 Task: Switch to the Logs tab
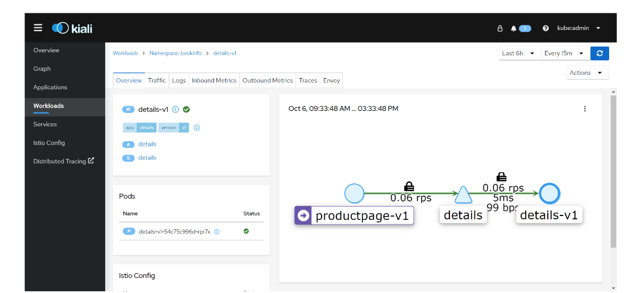coord(179,80)
